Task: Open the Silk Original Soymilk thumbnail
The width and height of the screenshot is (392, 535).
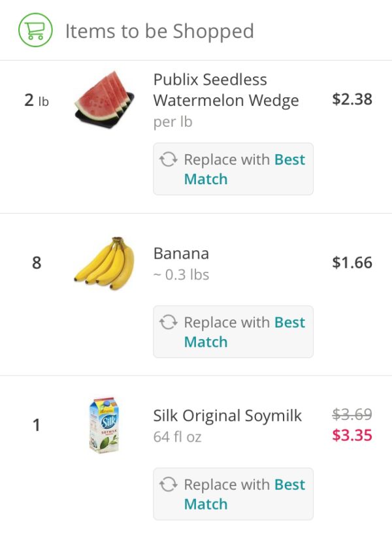Action: (103, 425)
